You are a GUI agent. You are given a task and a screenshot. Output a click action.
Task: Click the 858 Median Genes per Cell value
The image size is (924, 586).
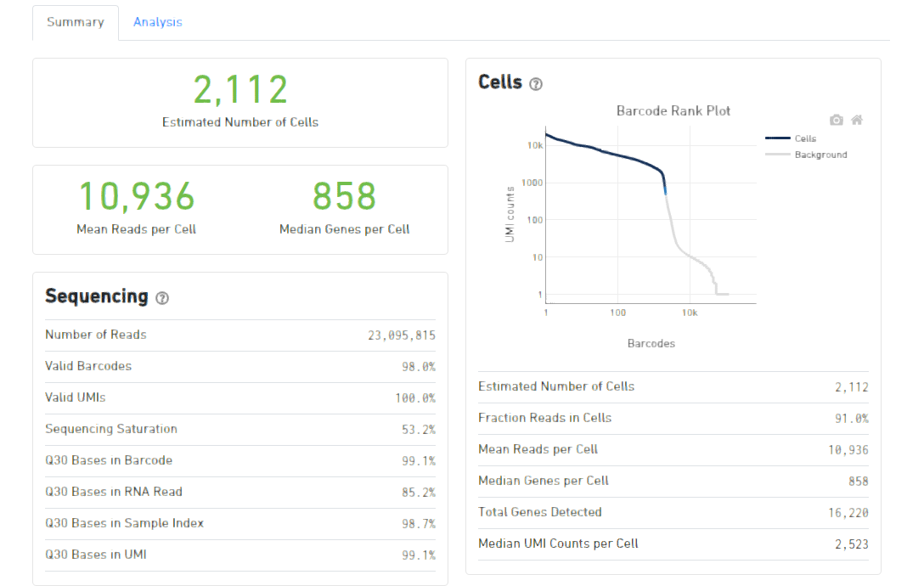(344, 196)
